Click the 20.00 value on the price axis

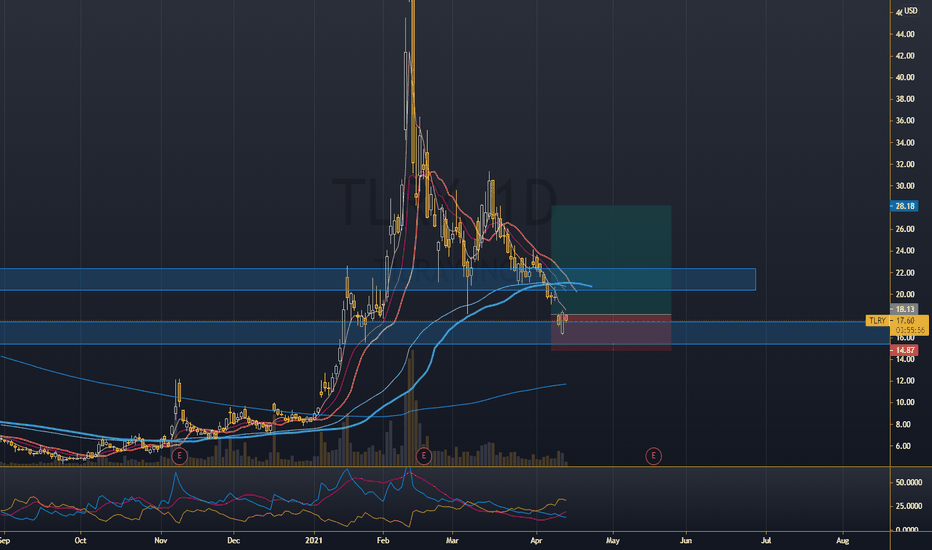tap(905, 294)
